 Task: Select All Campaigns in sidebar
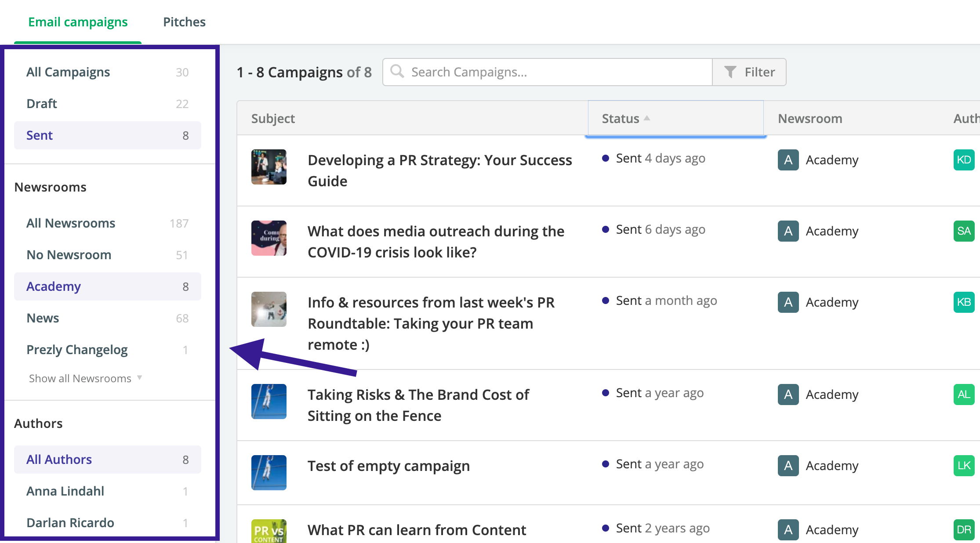click(108, 72)
